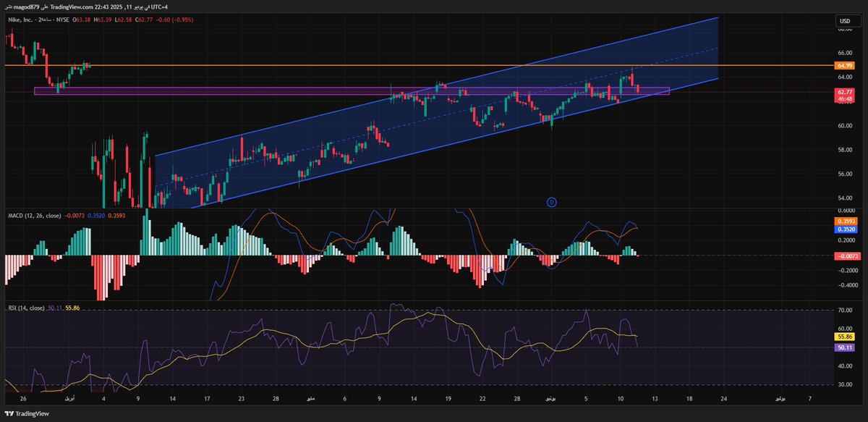Screen dimensions: 868x422
Task: Select the MACD (12, 26, close) legend
Action: (x=35, y=215)
